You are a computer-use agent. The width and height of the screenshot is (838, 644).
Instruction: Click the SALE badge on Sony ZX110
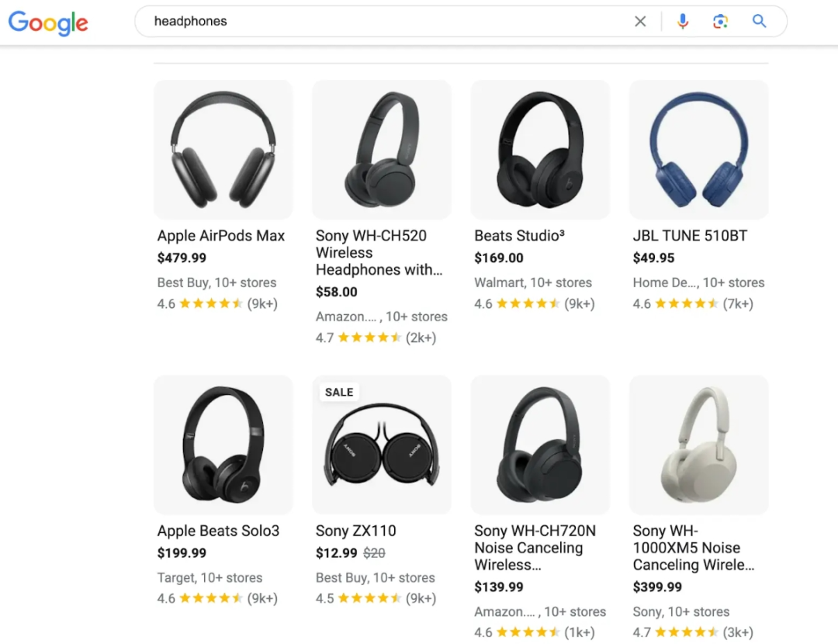click(338, 392)
